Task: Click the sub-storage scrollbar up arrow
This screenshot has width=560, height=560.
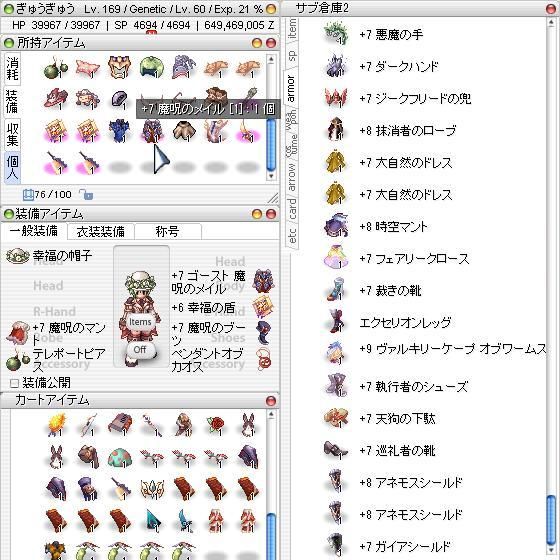Action: tap(551, 22)
